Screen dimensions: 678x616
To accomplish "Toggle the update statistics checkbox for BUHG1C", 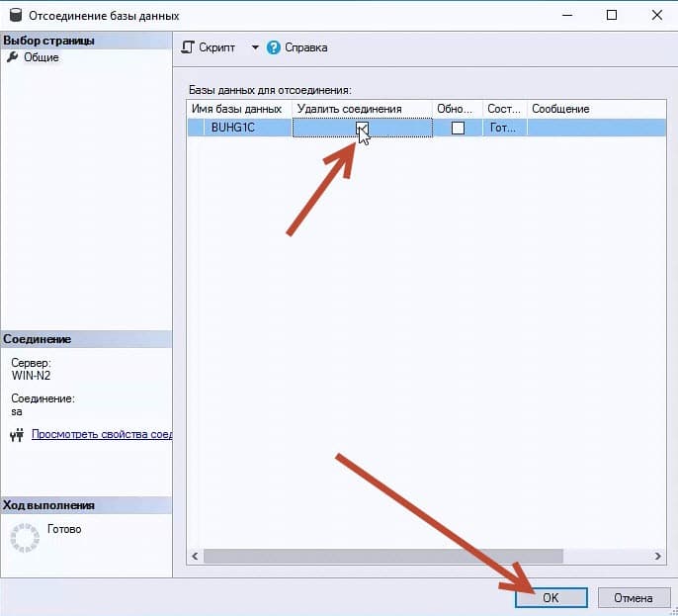I will [x=458, y=128].
